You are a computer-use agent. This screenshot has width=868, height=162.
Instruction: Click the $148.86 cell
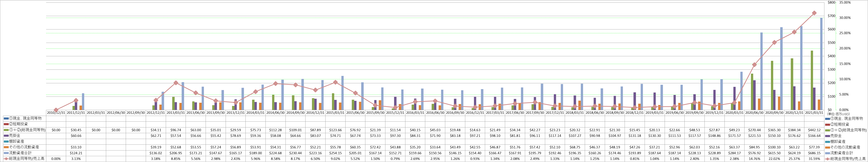click(x=714, y=136)
